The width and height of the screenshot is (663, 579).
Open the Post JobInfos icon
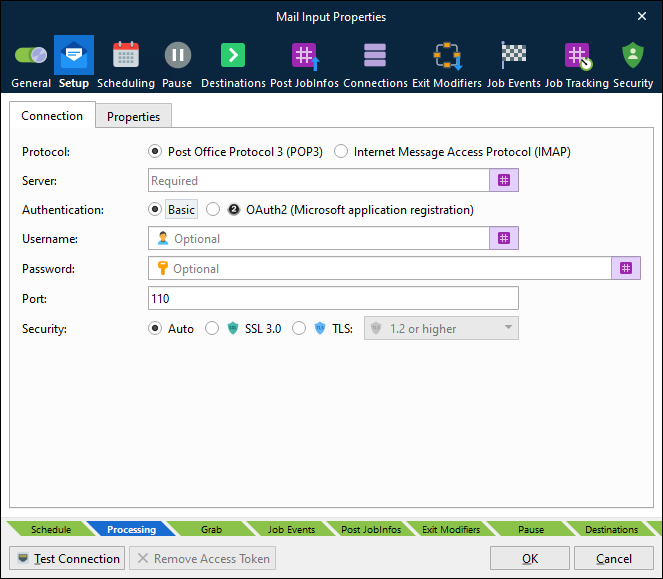tap(305, 56)
